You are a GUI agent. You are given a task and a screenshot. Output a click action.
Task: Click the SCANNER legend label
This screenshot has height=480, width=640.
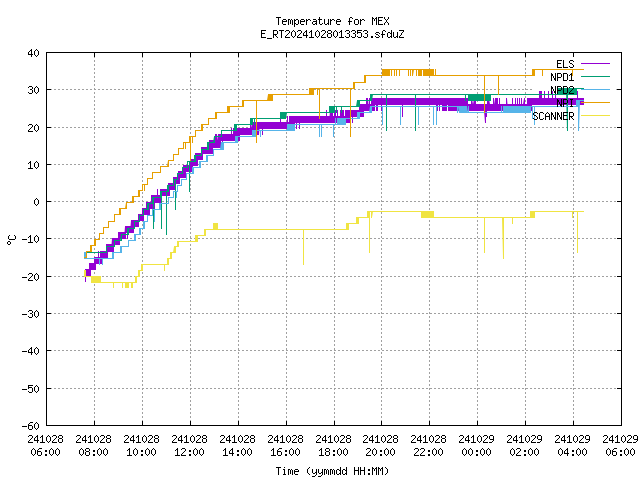click(553, 116)
